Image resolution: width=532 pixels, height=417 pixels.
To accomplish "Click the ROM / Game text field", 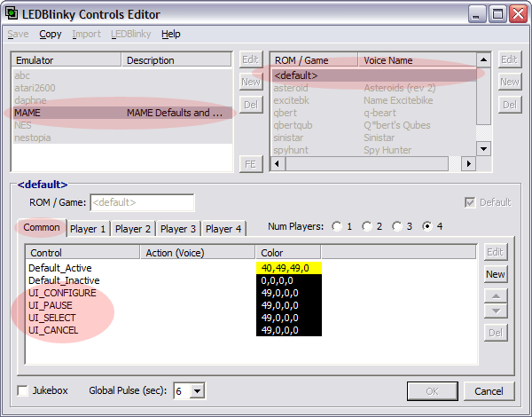I will (142, 202).
